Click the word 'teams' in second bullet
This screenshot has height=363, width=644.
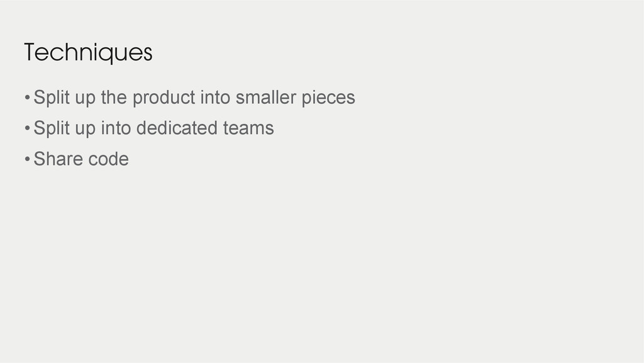248,128
